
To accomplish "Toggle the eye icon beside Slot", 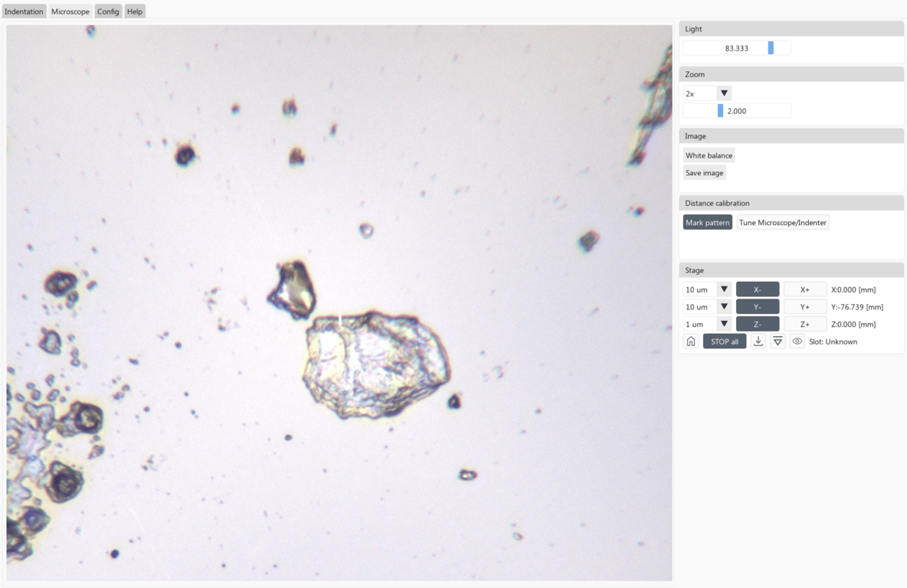I will coord(797,341).
